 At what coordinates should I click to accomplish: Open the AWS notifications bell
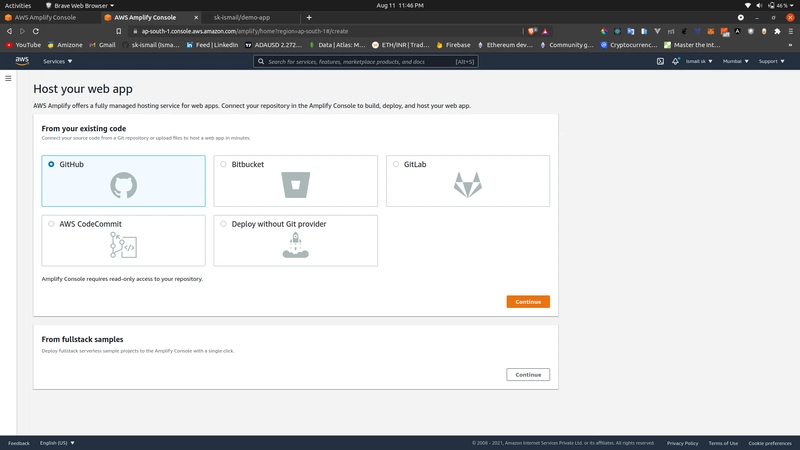pos(676,61)
